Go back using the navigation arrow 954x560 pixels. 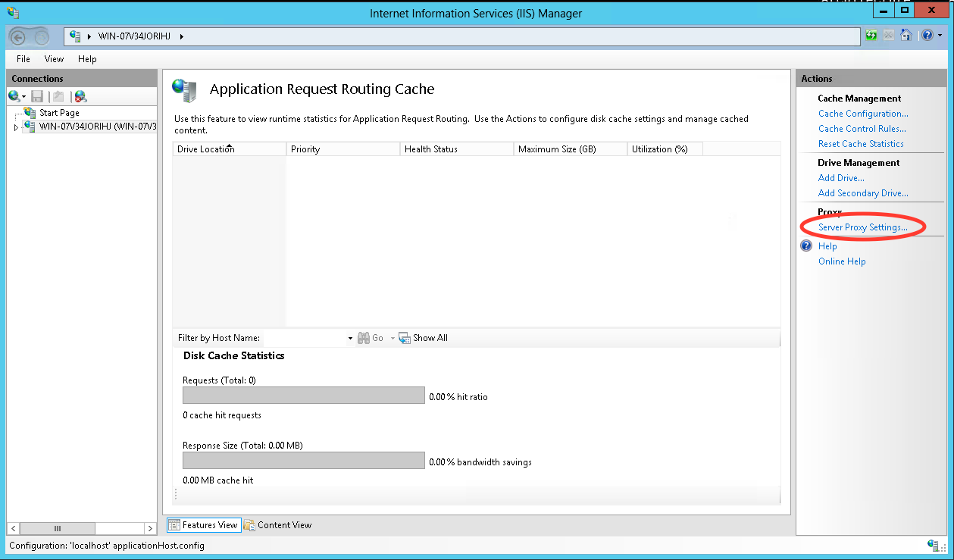click(x=19, y=36)
